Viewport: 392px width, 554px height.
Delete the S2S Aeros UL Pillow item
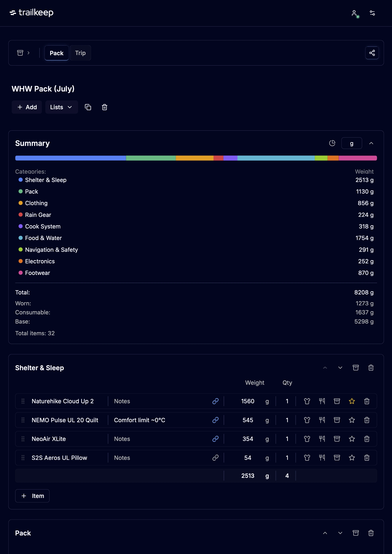(367, 458)
